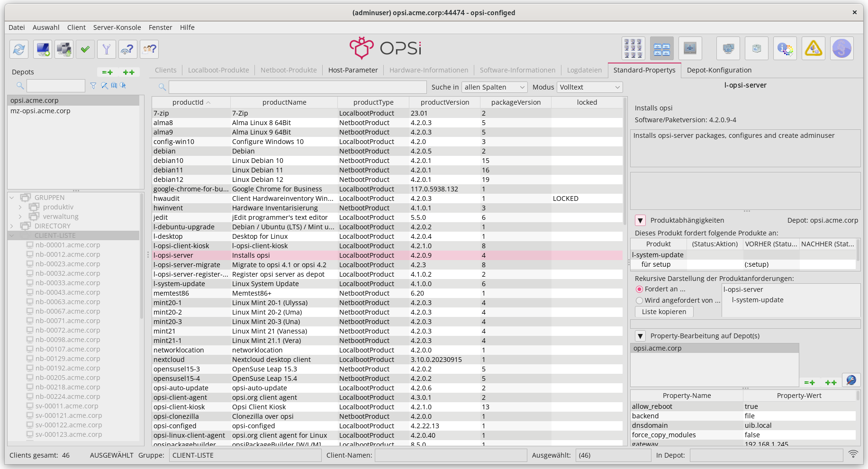Screen dimensions: 868x469
Task: Open the license management paragraph icon
Action: 842,48
